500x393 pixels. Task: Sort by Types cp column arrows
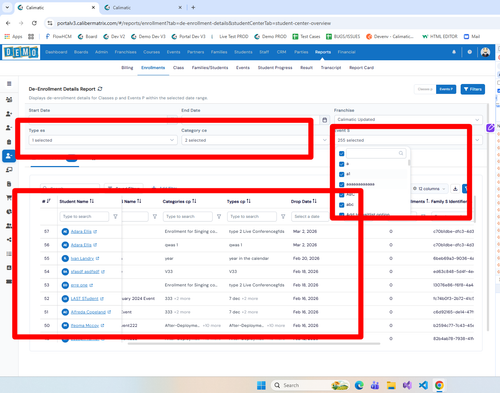tap(249, 201)
